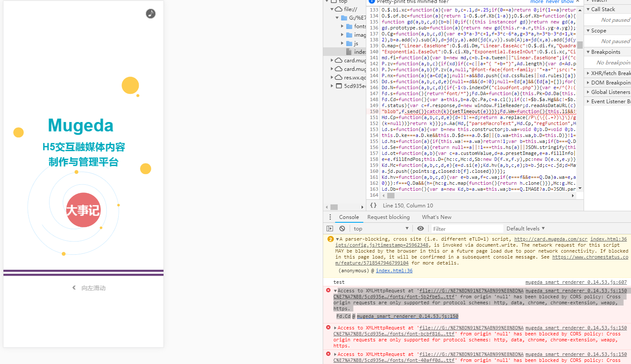Switch to the What's New tab
The image size is (631, 364).
click(x=436, y=217)
